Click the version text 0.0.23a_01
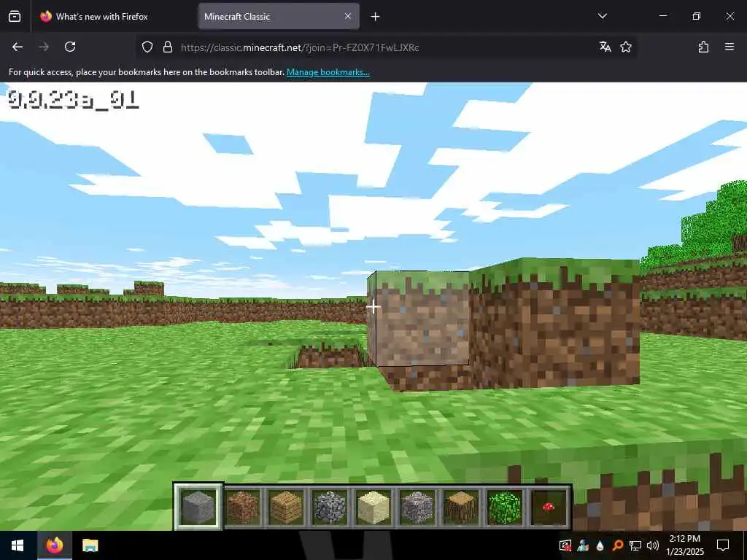The height and width of the screenshot is (560, 747). coord(74,99)
